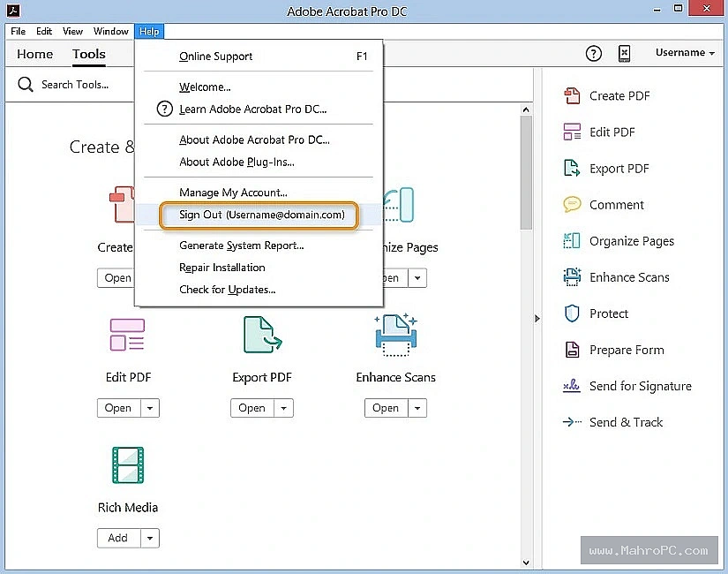
Task: Click Sign Out (Username@domain.com)
Action: pyautogui.click(x=259, y=215)
